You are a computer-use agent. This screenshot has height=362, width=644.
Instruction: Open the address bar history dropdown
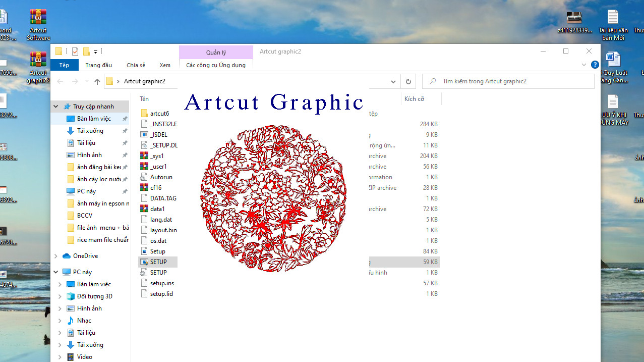394,81
